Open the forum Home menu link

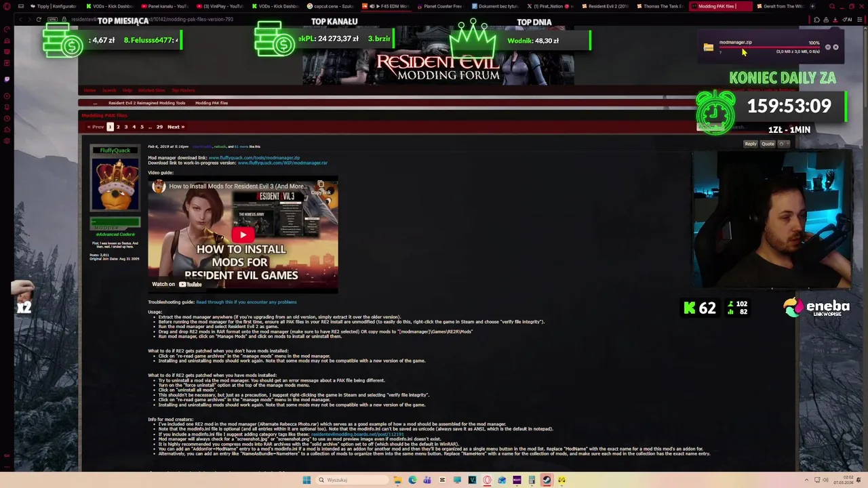[x=90, y=90]
